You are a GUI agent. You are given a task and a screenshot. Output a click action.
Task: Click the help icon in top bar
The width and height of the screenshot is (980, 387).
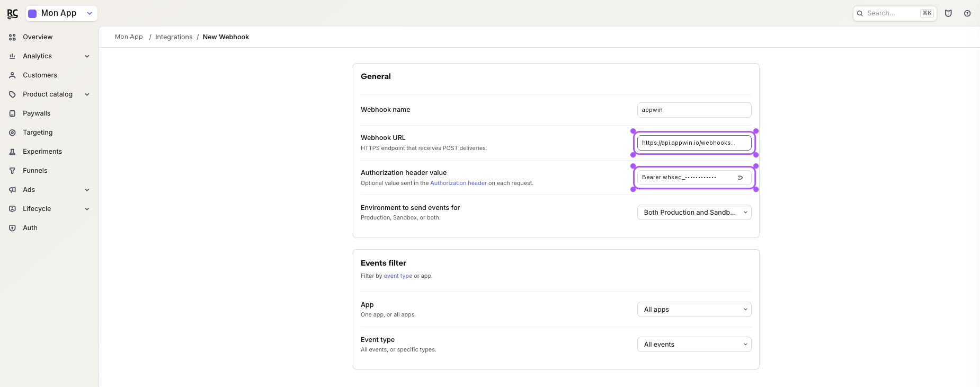967,13
